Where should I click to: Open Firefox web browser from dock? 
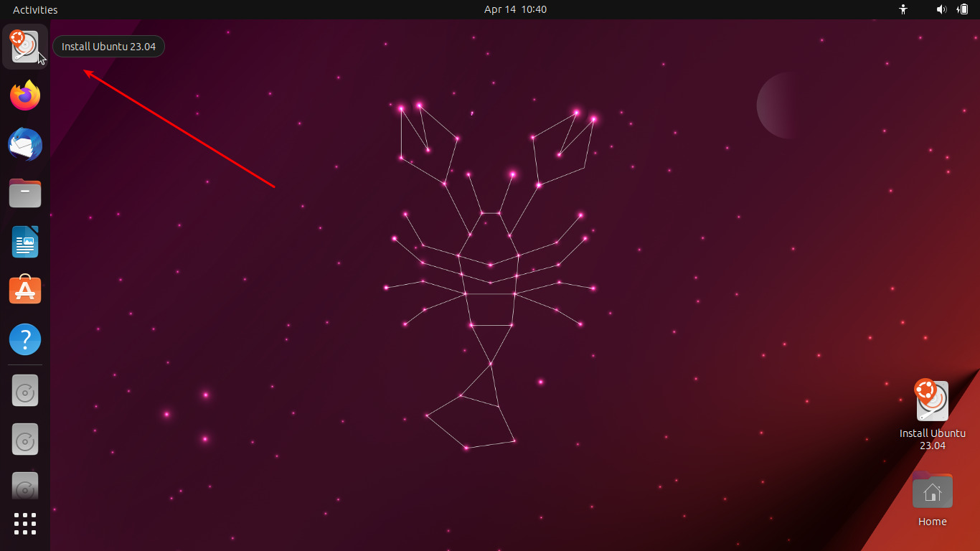click(x=25, y=95)
